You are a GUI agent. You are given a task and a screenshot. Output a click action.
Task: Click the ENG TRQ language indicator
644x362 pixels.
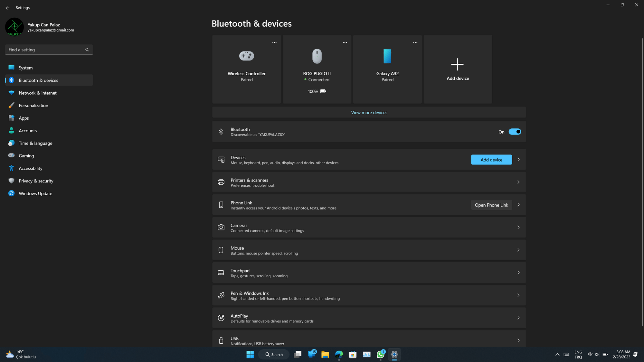[578, 355]
